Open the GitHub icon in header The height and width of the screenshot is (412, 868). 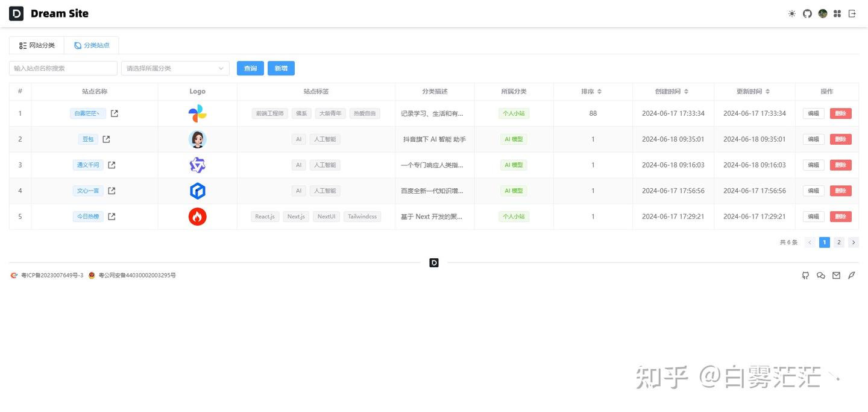coord(807,13)
